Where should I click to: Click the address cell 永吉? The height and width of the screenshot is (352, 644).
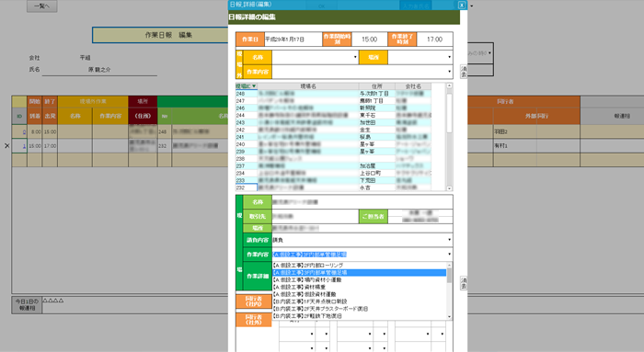[x=377, y=187]
